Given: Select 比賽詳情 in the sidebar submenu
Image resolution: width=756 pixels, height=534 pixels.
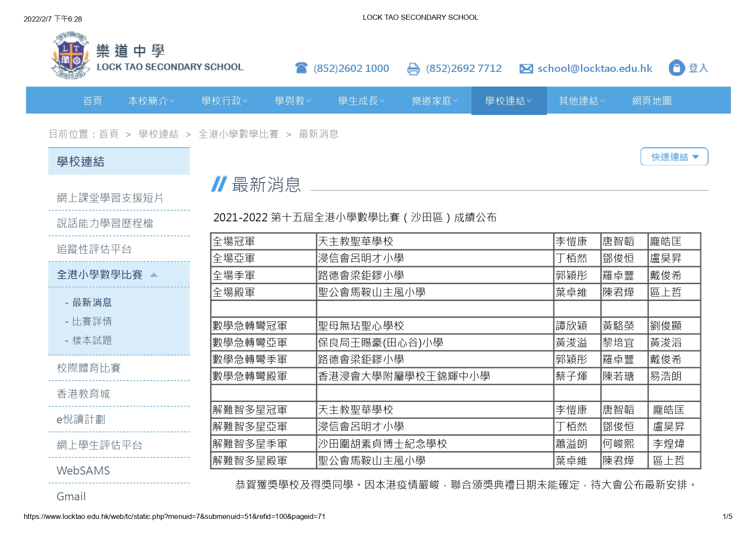Looking at the screenshot, I should [x=92, y=321].
